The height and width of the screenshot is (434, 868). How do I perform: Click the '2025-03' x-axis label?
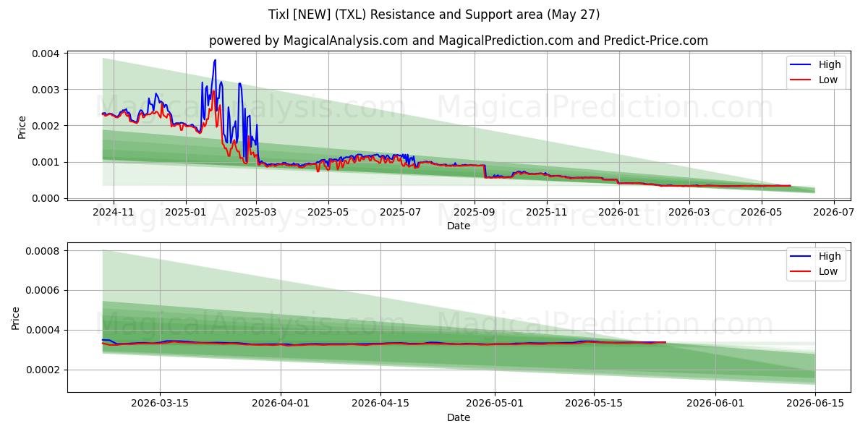point(256,213)
